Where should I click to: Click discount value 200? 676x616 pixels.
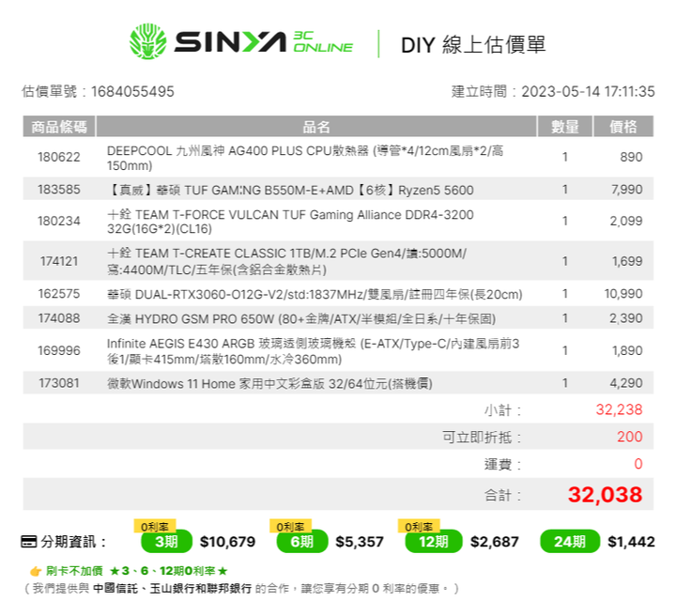tap(629, 437)
